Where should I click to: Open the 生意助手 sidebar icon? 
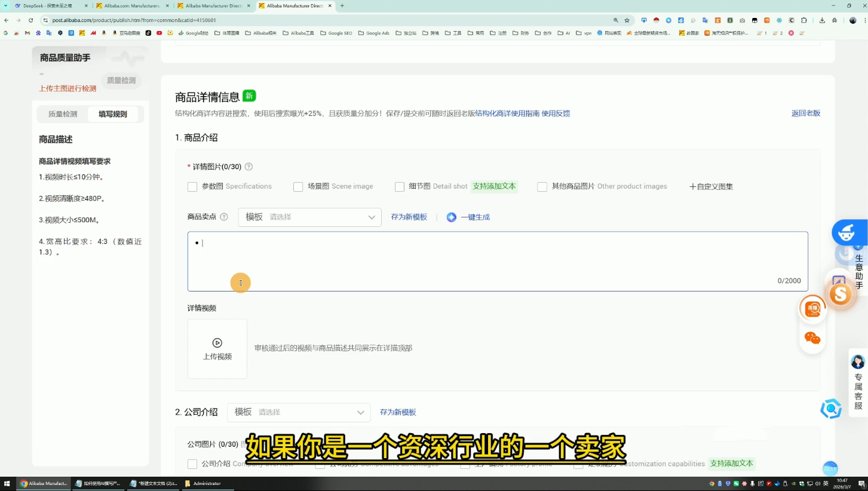click(858, 269)
